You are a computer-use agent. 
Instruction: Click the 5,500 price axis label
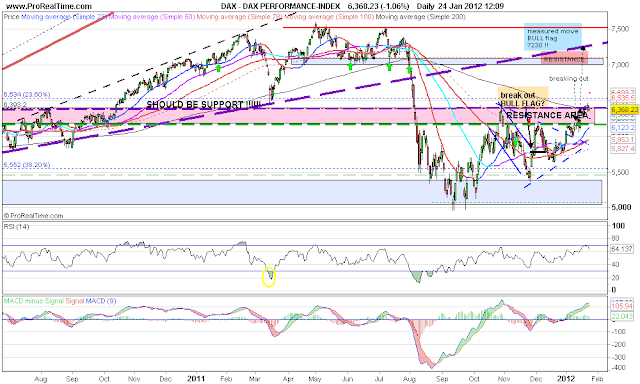(x=620, y=172)
